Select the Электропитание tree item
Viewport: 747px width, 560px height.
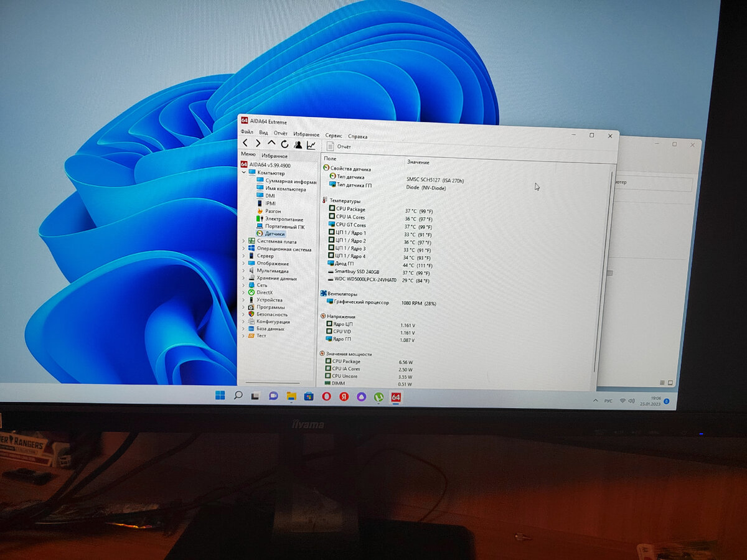[280, 219]
